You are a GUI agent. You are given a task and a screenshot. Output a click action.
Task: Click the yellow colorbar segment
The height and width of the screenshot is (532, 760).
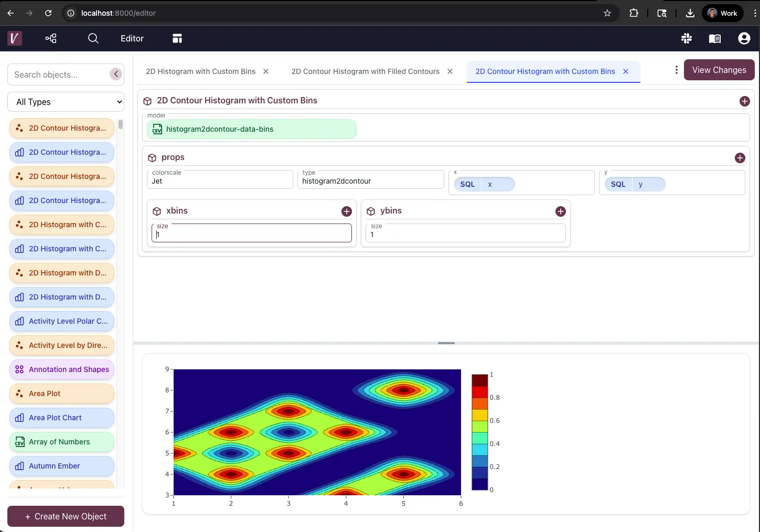(480, 415)
